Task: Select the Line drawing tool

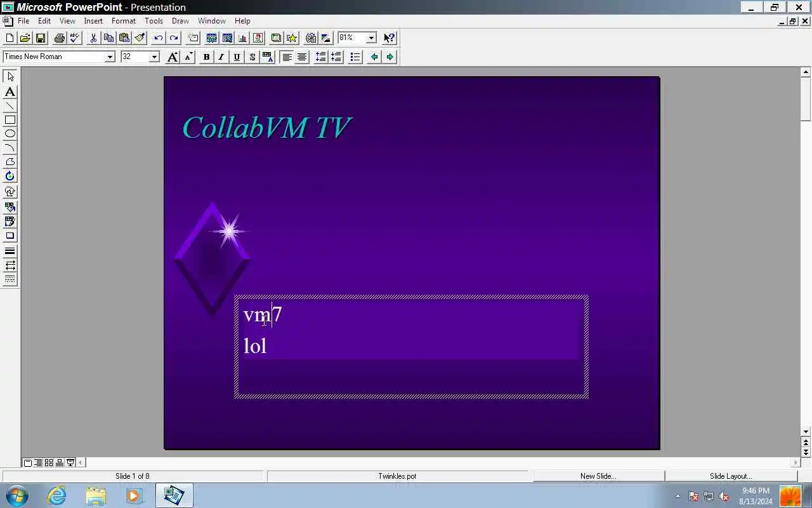Action: 10,106
